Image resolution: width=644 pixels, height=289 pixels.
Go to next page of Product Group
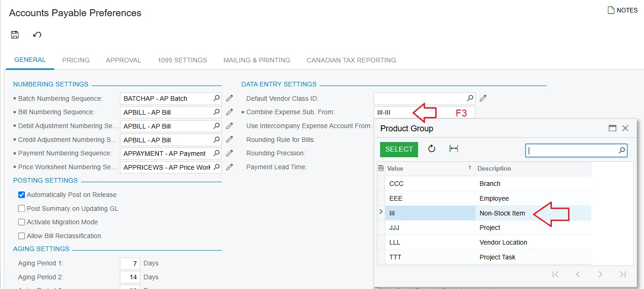click(x=600, y=274)
